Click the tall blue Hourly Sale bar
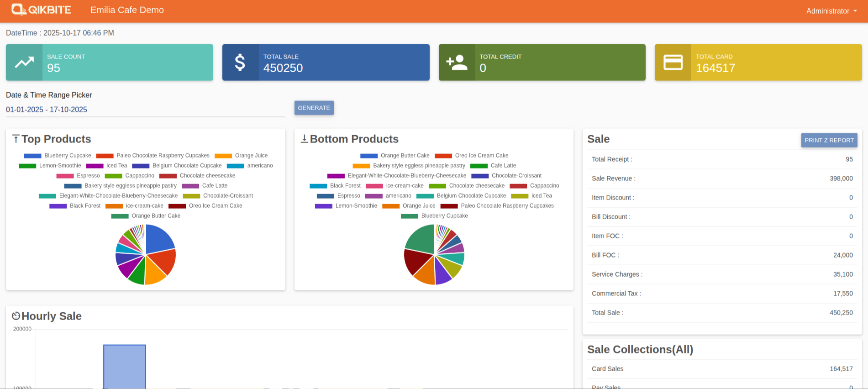Screen dimensions: 868x389 coord(125,366)
